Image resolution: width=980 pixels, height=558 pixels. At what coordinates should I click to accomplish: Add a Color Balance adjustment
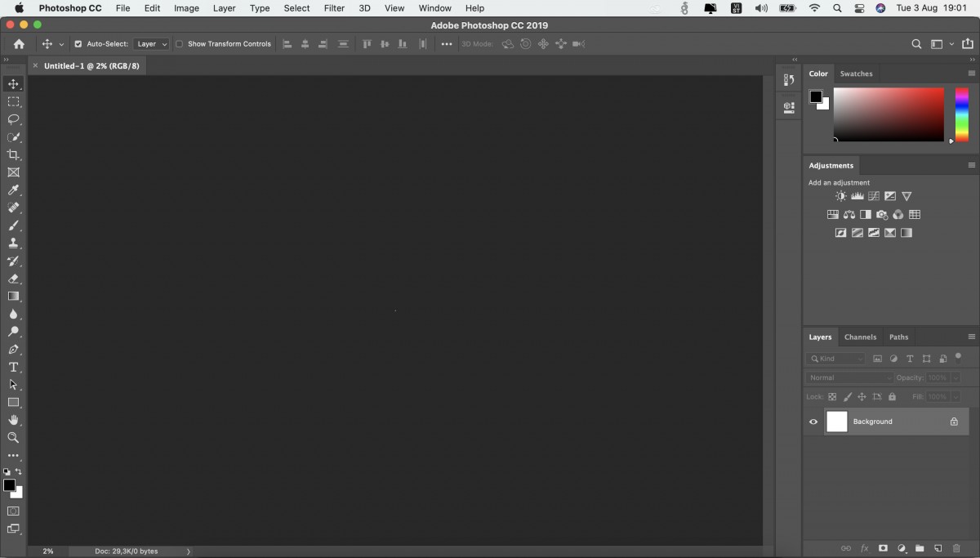849,215
